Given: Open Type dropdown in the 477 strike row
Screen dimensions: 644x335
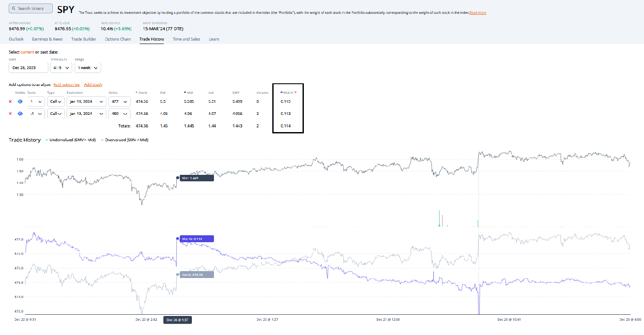Looking at the screenshot, I should point(56,101).
